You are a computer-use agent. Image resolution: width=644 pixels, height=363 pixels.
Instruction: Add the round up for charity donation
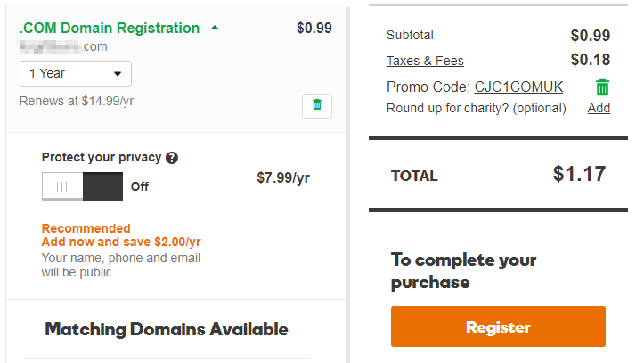(x=599, y=108)
